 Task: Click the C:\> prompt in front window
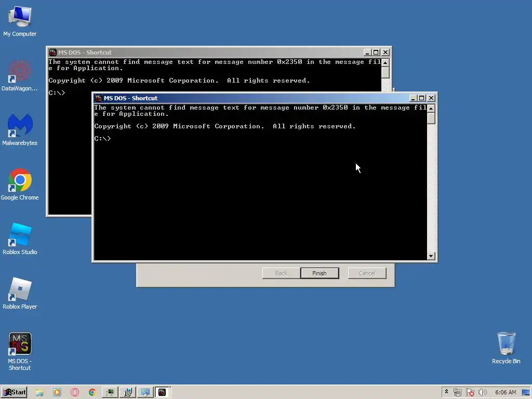pyautogui.click(x=102, y=138)
